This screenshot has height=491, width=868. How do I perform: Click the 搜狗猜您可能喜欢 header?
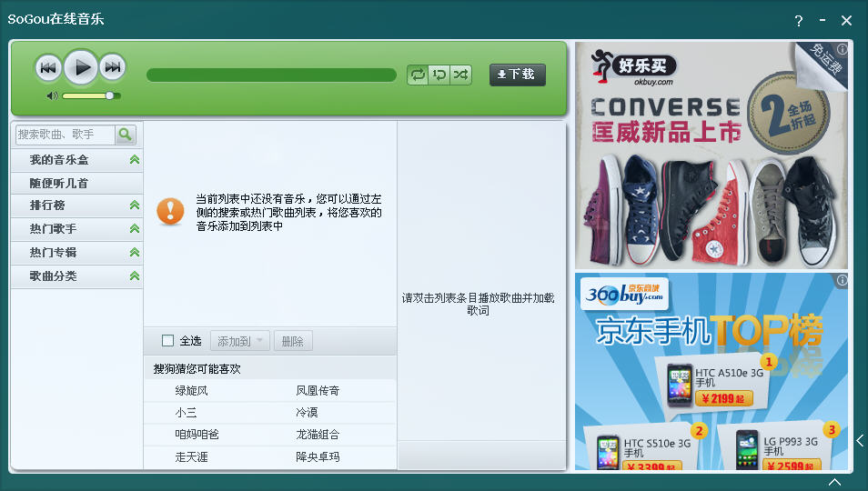click(197, 369)
